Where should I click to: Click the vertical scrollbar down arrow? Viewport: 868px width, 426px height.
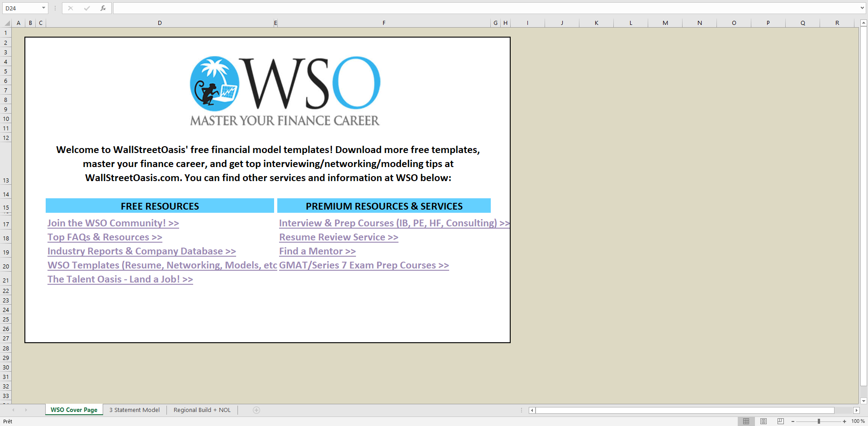click(x=863, y=401)
